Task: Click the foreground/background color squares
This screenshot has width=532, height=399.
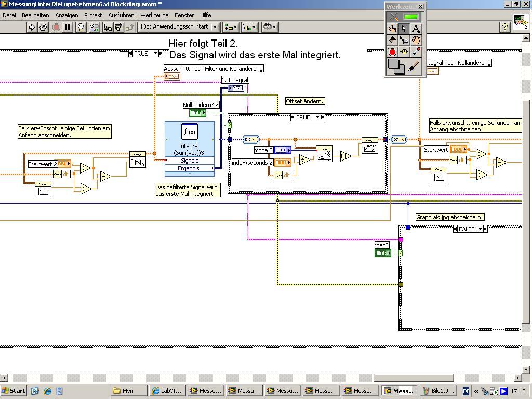Action: pos(396,66)
